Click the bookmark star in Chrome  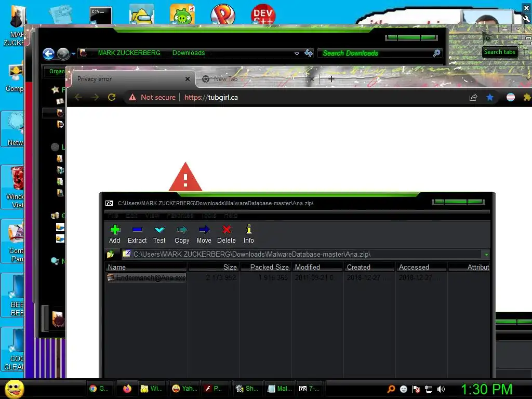click(490, 98)
